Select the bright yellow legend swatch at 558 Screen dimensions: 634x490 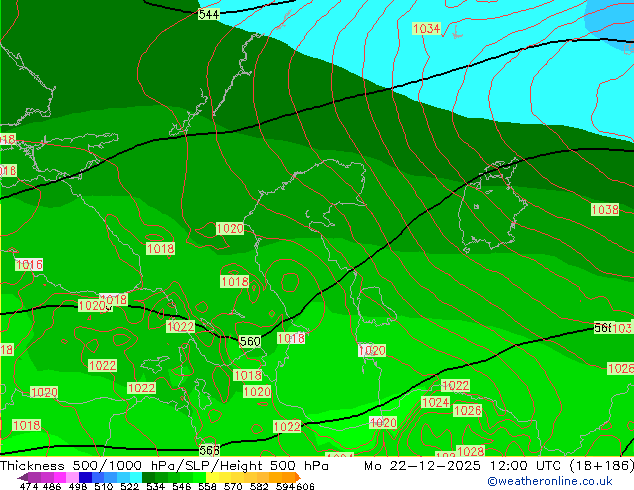point(212,477)
